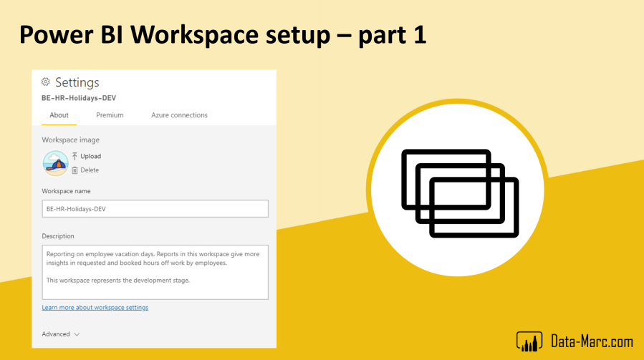
Task: Click the Delete trash can icon
Action: coord(75,170)
